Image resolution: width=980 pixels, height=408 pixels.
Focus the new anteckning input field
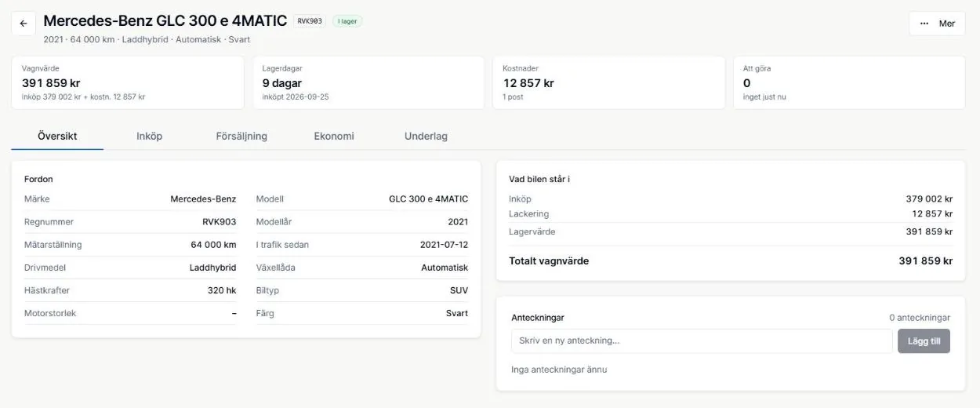pyautogui.click(x=702, y=341)
